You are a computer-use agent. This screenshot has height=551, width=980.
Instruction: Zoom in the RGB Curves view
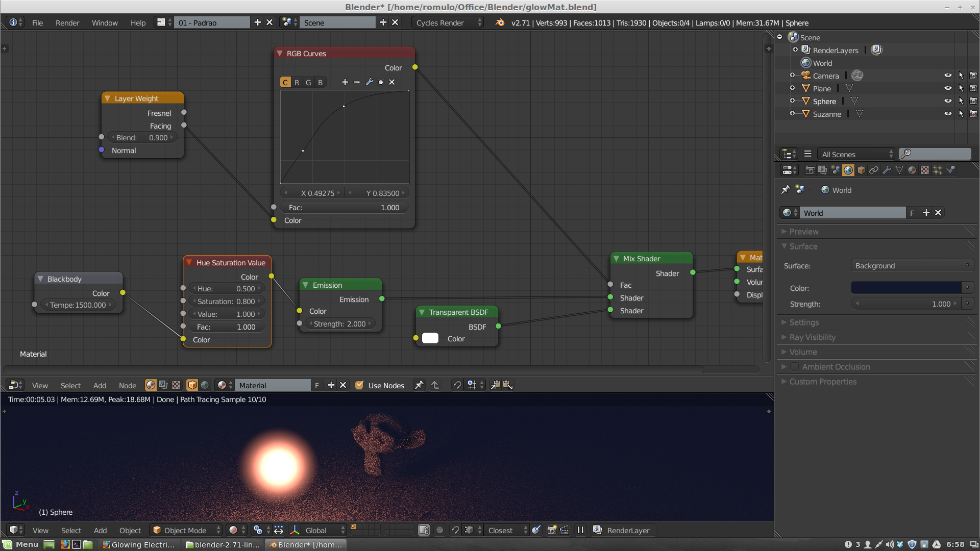click(345, 82)
